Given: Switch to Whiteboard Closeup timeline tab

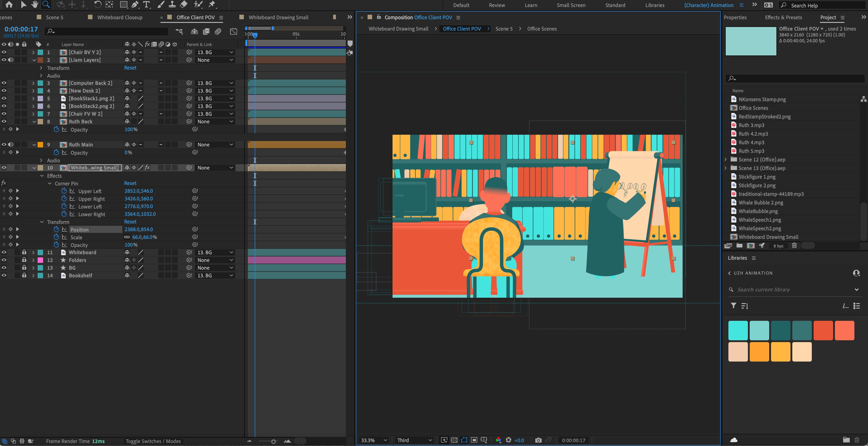Looking at the screenshot, I should coord(120,17).
